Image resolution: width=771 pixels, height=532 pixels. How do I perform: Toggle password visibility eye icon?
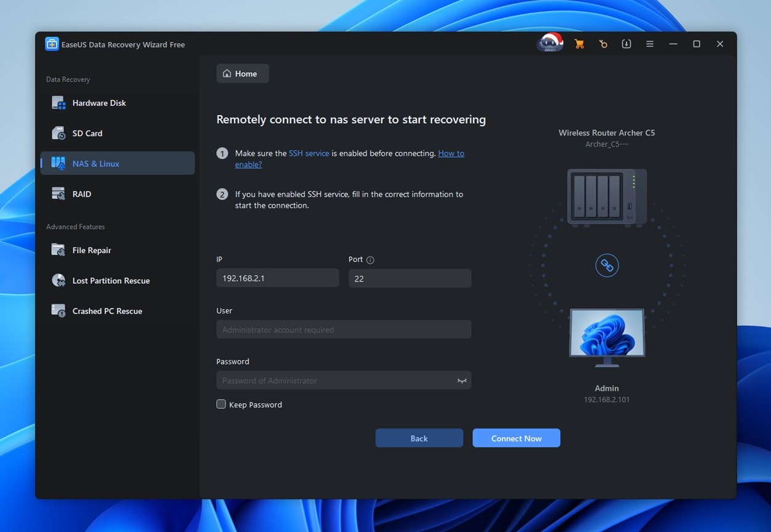click(461, 381)
